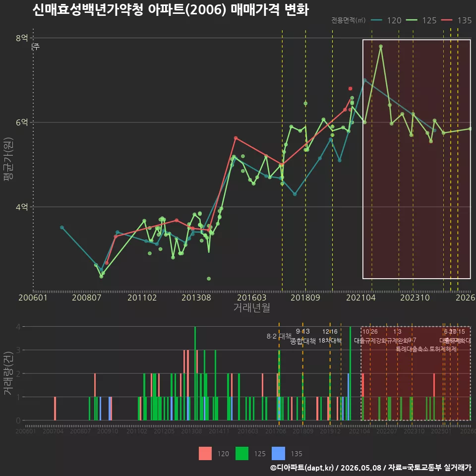
Task: Select the light-green 125 line entry in top legend
Action: click(x=421, y=20)
